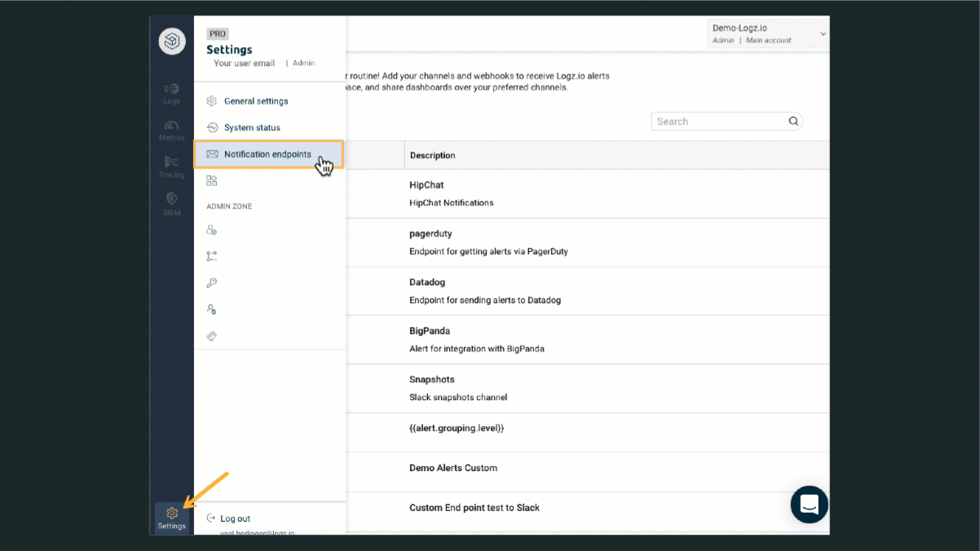Select the Demo Alerts Custom row

(x=453, y=468)
